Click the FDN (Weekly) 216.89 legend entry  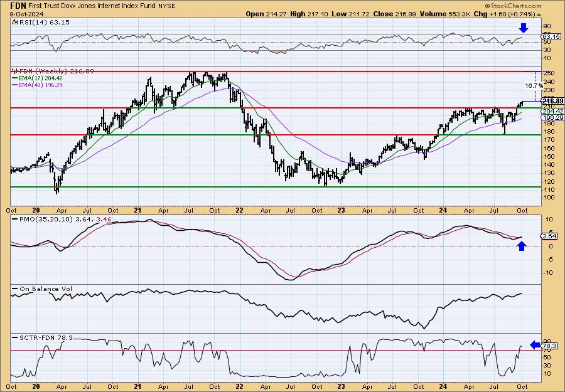(53, 72)
